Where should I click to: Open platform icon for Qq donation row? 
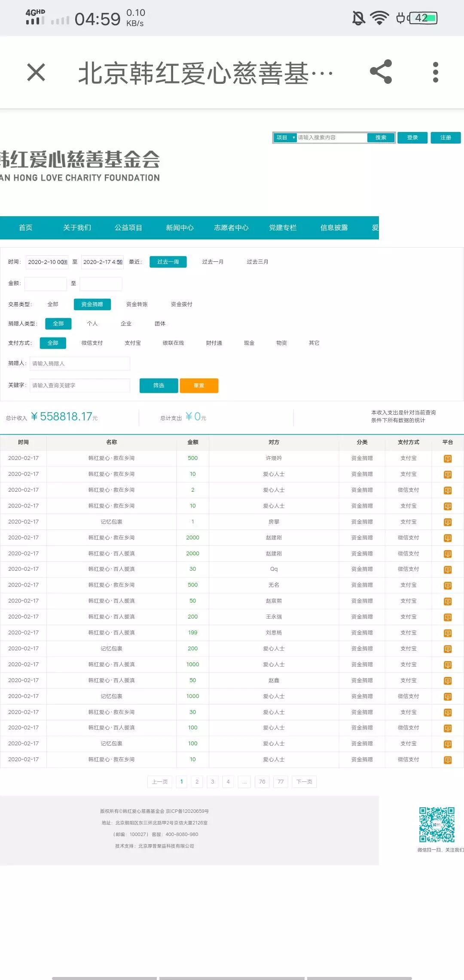(x=448, y=570)
